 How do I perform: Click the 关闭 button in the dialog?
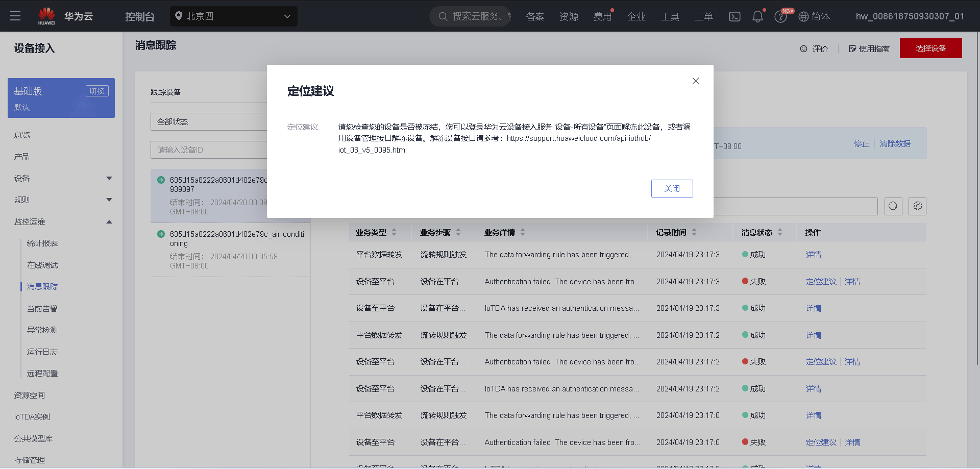tap(672, 188)
